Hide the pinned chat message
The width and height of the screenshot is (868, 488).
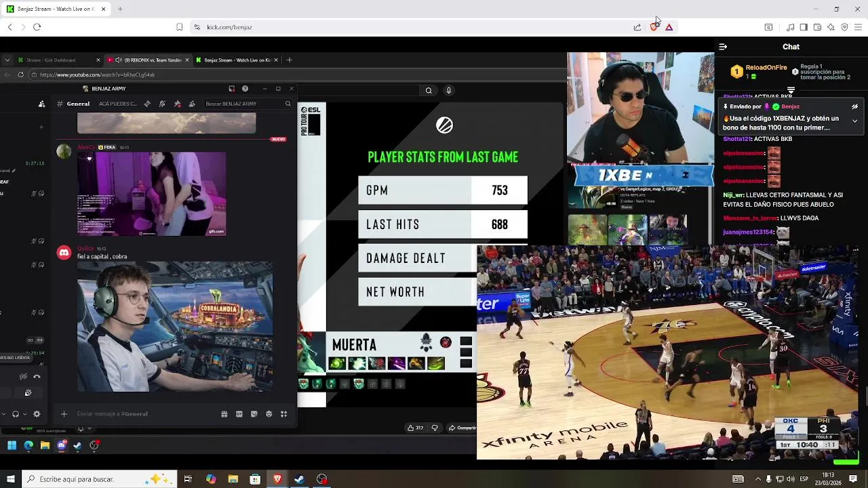pyautogui.click(x=854, y=106)
